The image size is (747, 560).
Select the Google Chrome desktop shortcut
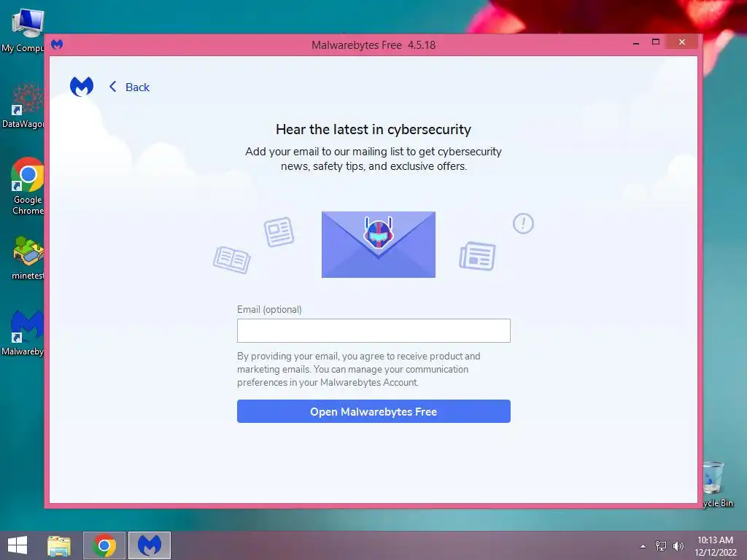coord(28,186)
